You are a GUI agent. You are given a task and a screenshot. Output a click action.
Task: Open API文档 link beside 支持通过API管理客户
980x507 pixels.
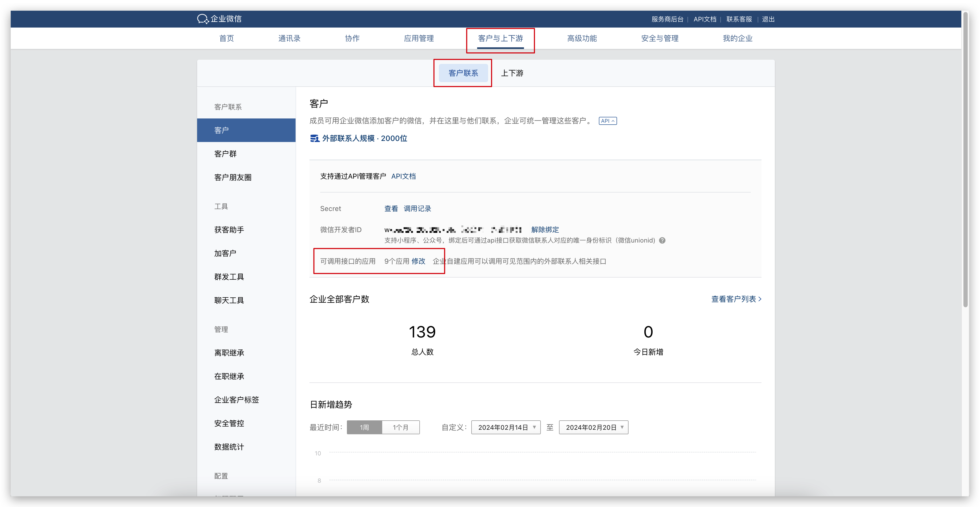[x=403, y=176]
